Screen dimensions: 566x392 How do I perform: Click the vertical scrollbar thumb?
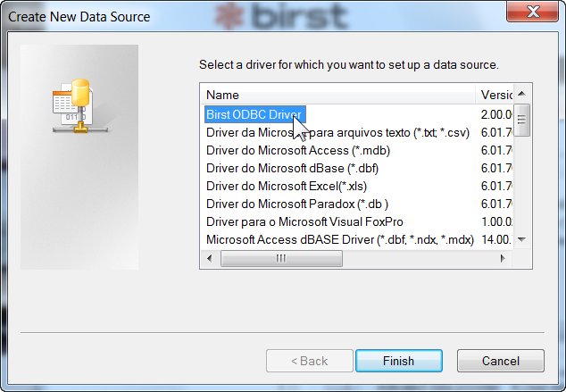(x=521, y=120)
